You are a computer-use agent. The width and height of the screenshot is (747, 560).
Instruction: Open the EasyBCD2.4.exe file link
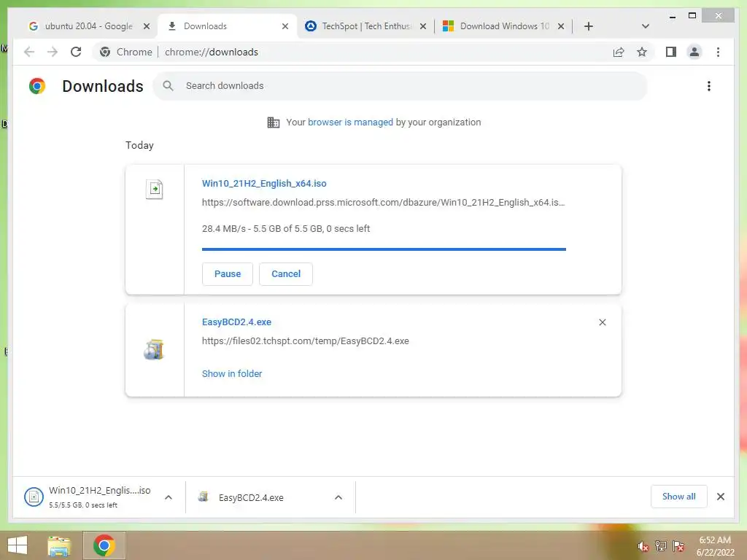[x=236, y=322]
